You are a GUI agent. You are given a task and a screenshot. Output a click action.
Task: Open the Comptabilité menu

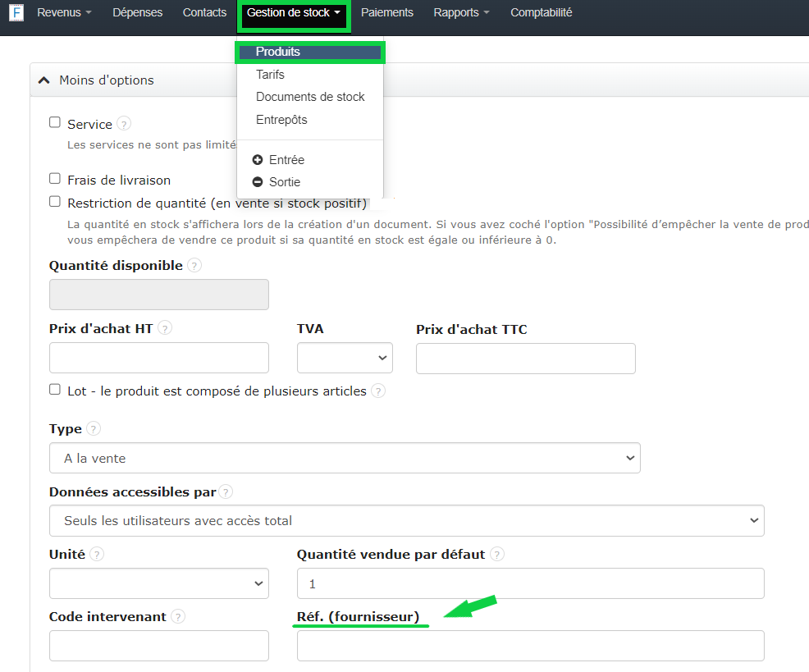(x=541, y=12)
